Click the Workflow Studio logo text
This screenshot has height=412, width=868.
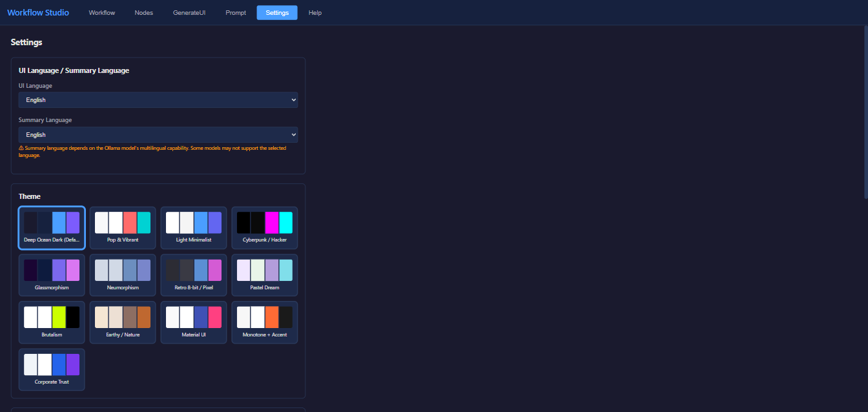coord(38,13)
